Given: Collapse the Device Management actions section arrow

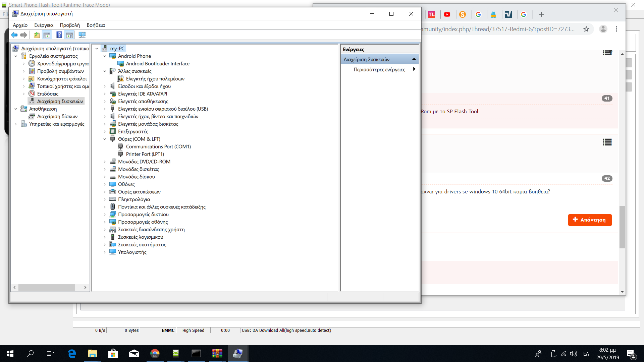Looking at the screenshot, I should [414, 59].
